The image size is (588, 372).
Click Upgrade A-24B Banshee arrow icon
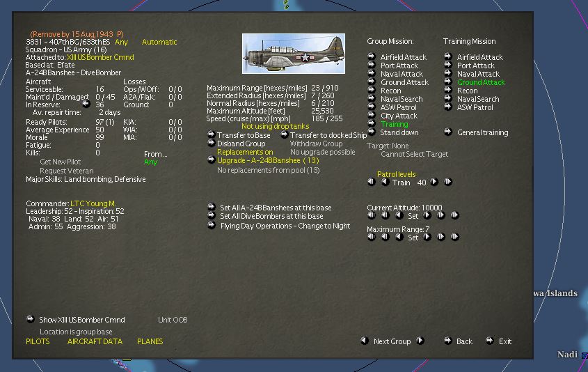tap(211, 160)
